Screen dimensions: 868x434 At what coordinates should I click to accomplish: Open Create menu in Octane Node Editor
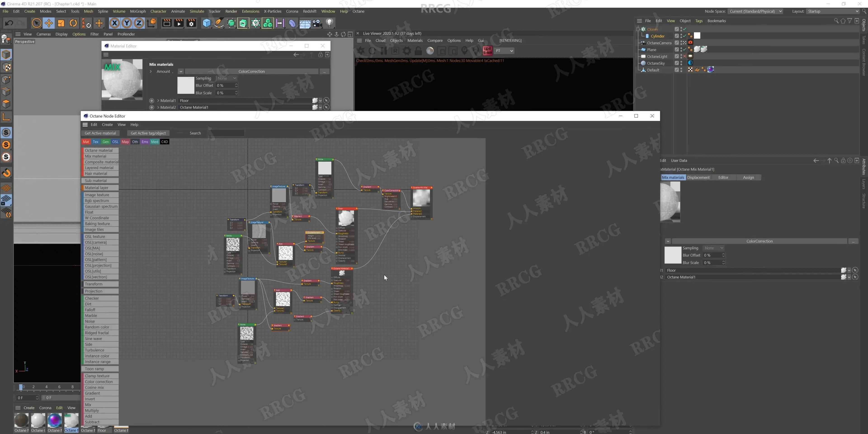pos(107,124)
